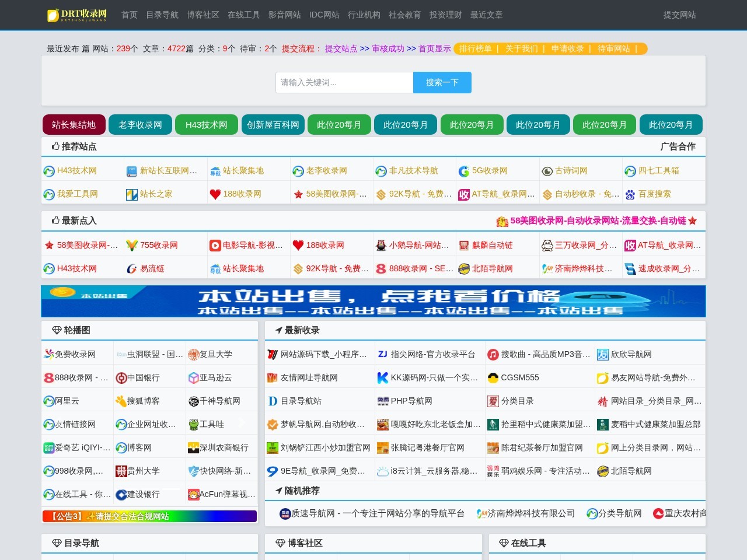Click the 自动秒收录 diamond icon
Viewport: 747px width, 560px height.
[x=547, y=194]
